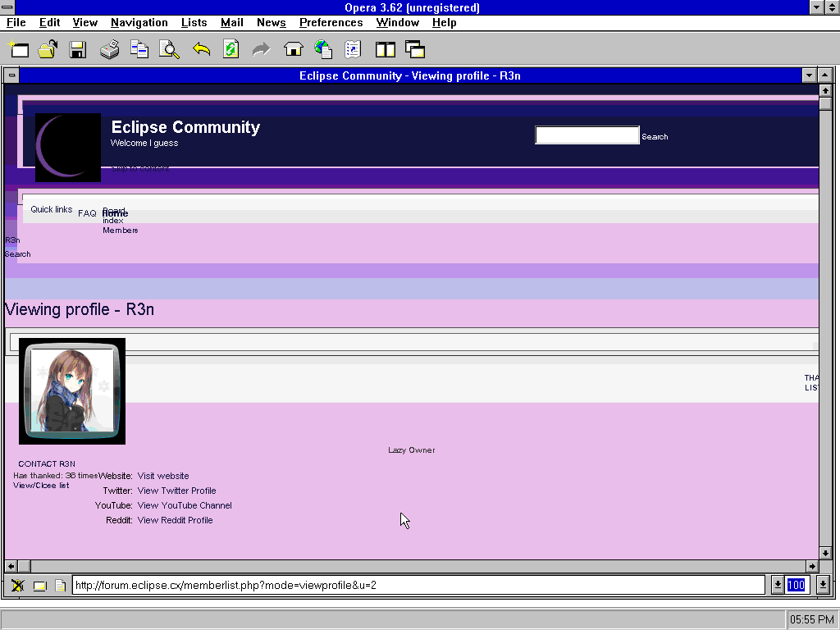Click the Visit website link
Image resolution: width=840 pixels, height=630 pixels.
point(163,475)
